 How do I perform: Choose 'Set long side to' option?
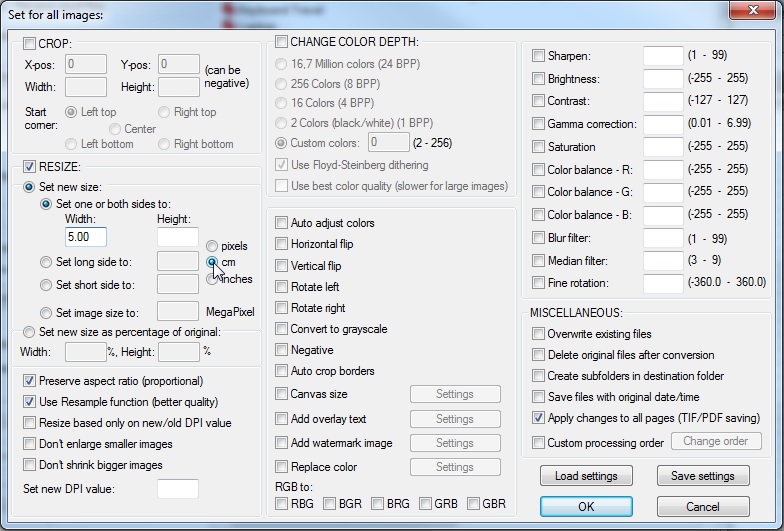[46, 262]
